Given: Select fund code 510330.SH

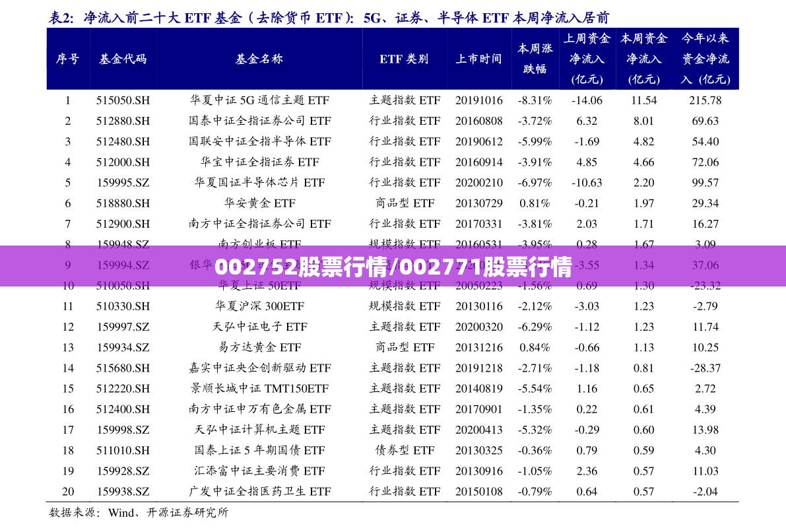Looking at the screenshot, I should point(123,306).
